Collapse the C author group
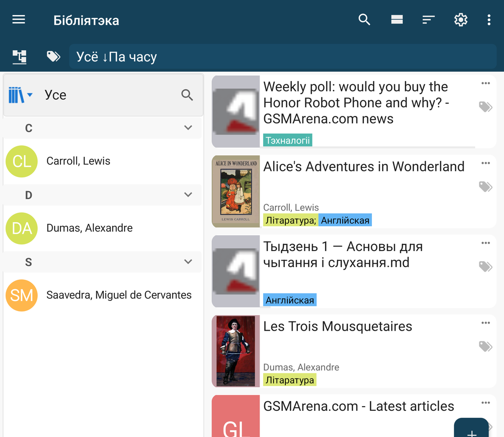Viewport: 504px width, 437px height. tap(188, 128)
